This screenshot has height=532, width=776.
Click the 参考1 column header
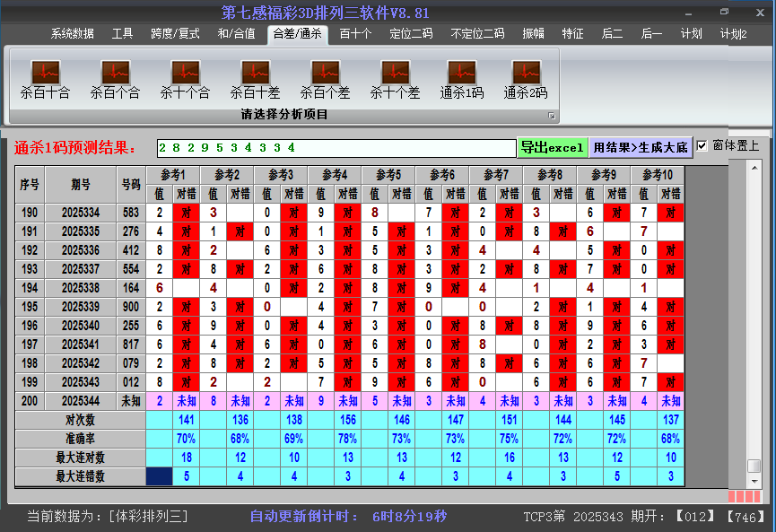point(172,175)
